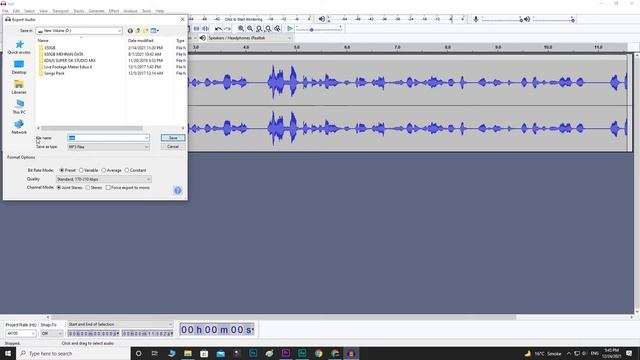Open the Generate menu

click(96, 11)
